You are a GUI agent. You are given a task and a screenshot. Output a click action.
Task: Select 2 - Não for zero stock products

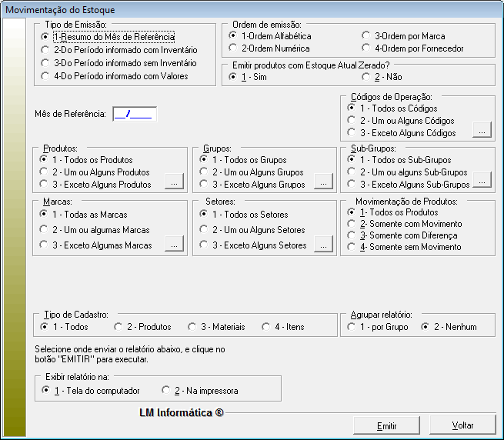[x=366, y=78]
